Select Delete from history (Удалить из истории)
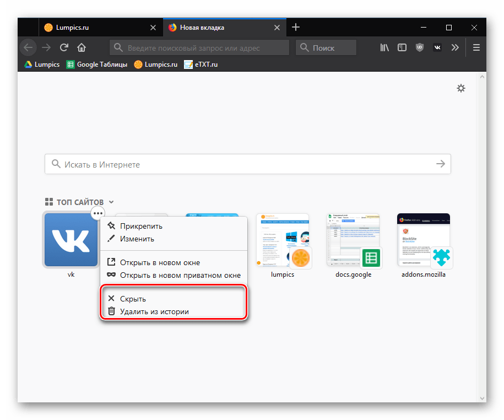The width and height of the screenshot is (504, 420). [154, 311]
